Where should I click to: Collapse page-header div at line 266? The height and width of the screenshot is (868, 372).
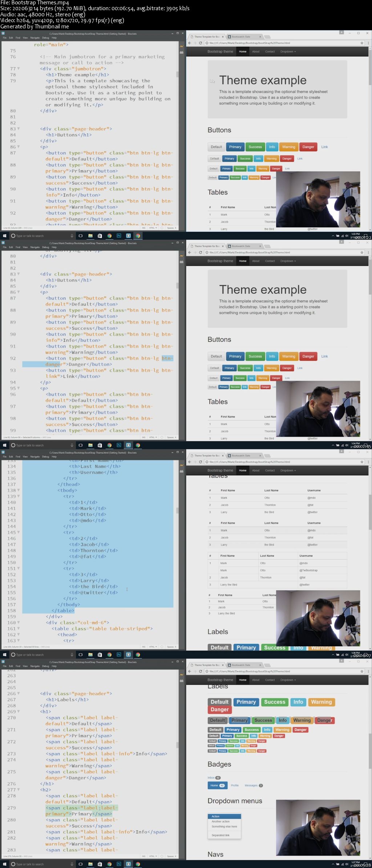19,693
